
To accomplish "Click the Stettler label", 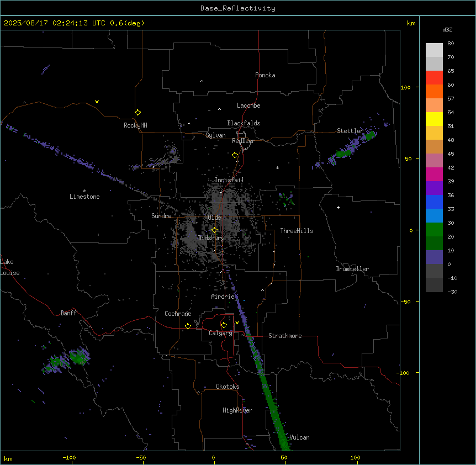I will coord(350,131).
